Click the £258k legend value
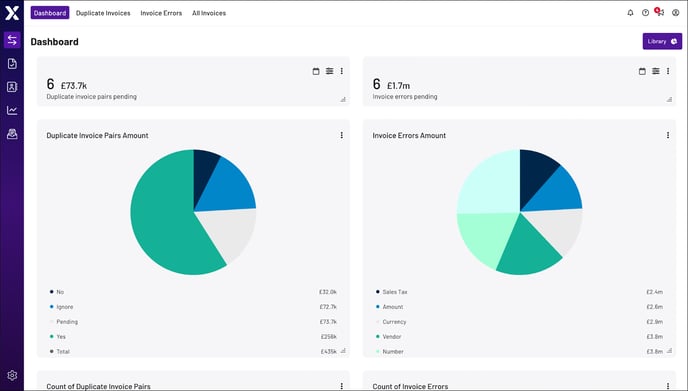Screen dimensions: 688x391 329,337
